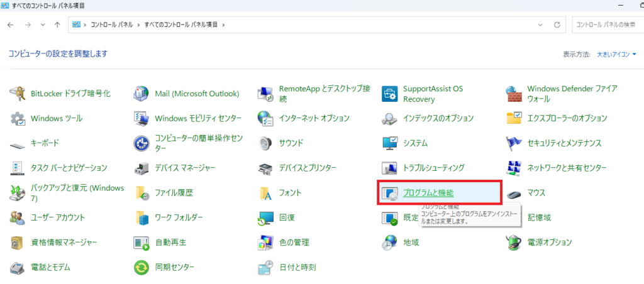Open the バックアップと復元 (Windows 7) icon
The width and height of the screenshot is (644, 284).
click(x=17, y=193)
